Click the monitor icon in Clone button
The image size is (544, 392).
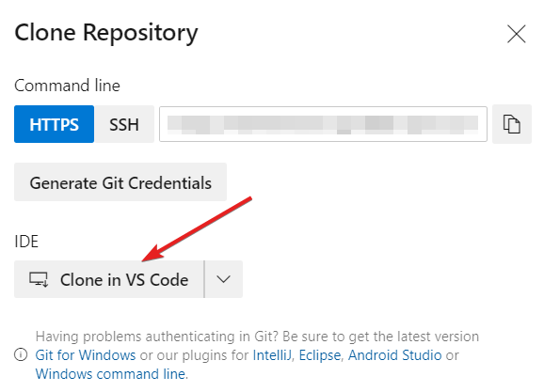point(39,279)
